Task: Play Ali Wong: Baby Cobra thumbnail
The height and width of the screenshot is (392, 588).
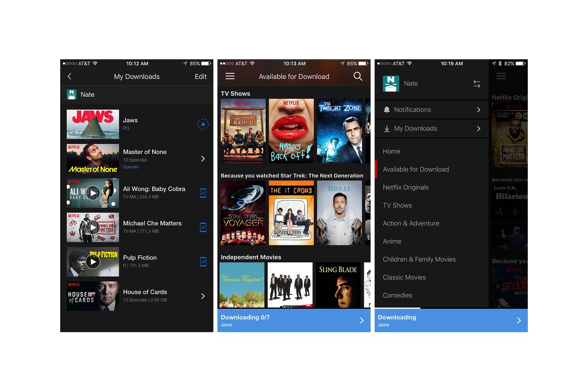Action: 93,193
